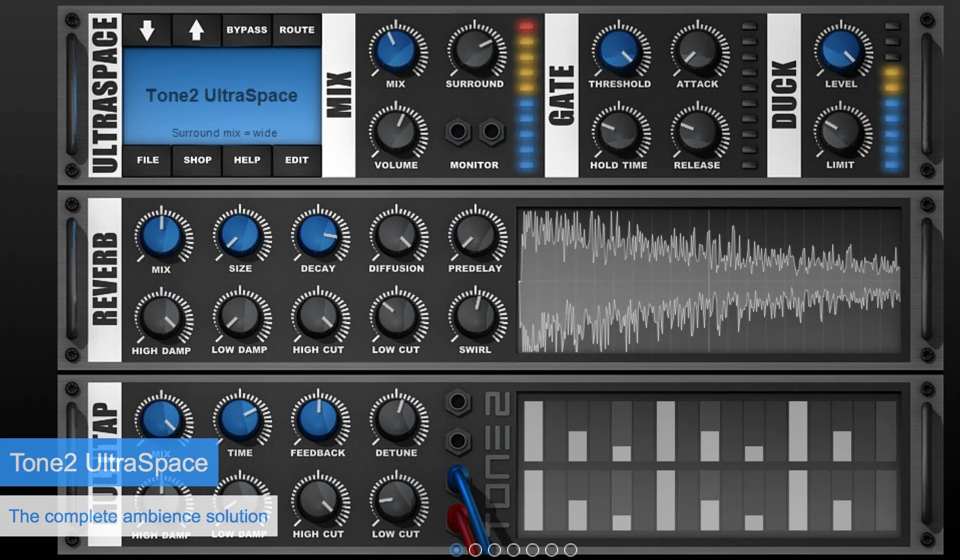Click the Reverb LOW DAMP knob

pos(241,317)
